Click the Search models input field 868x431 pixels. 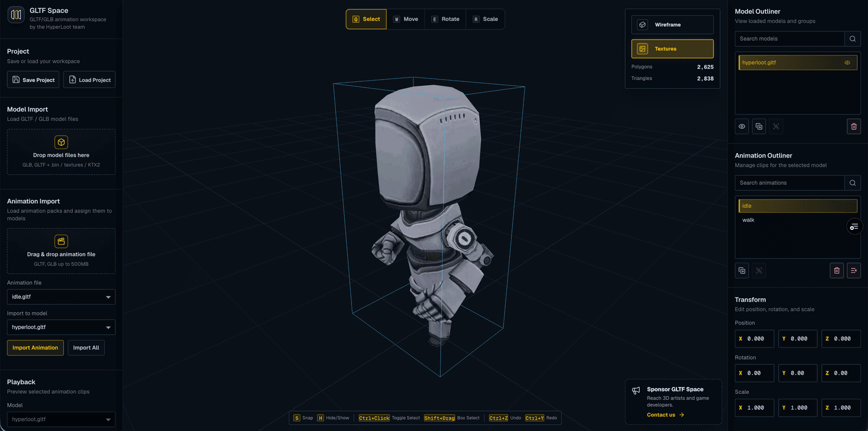(x=789, y=38)
